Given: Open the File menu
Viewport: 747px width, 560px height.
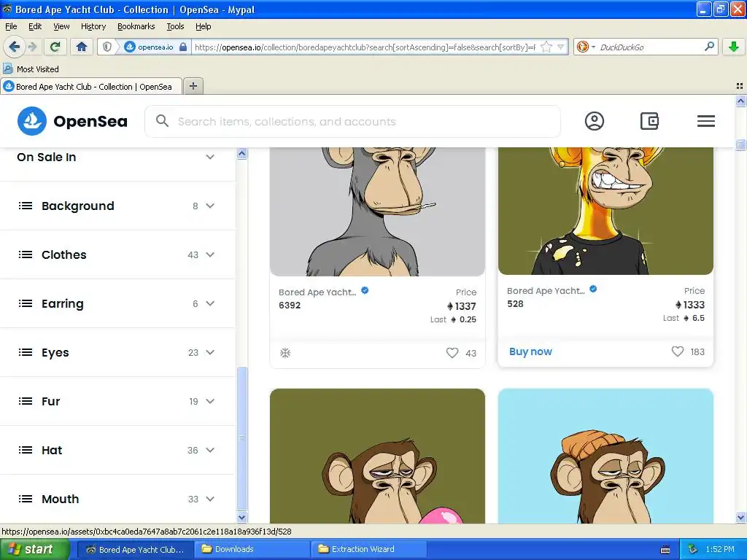Looking at the screenshot, I should (11, 26).
